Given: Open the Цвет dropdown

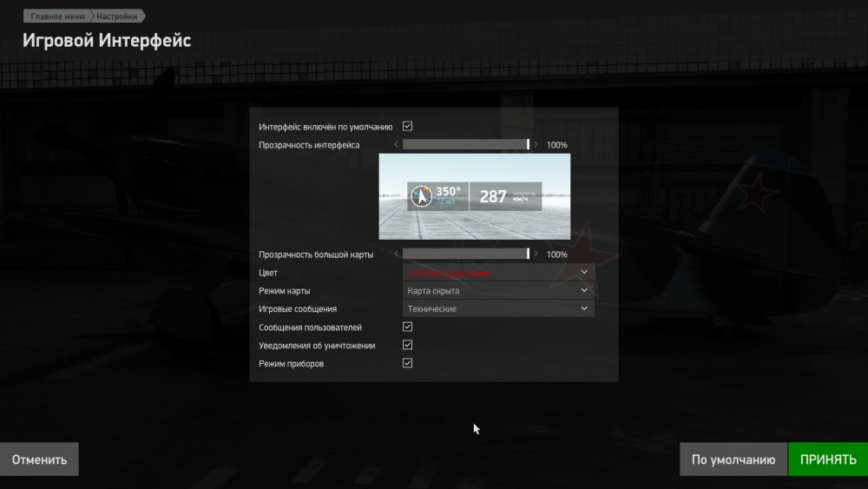Looking at the screenshot, I should (x=498, y=273).
